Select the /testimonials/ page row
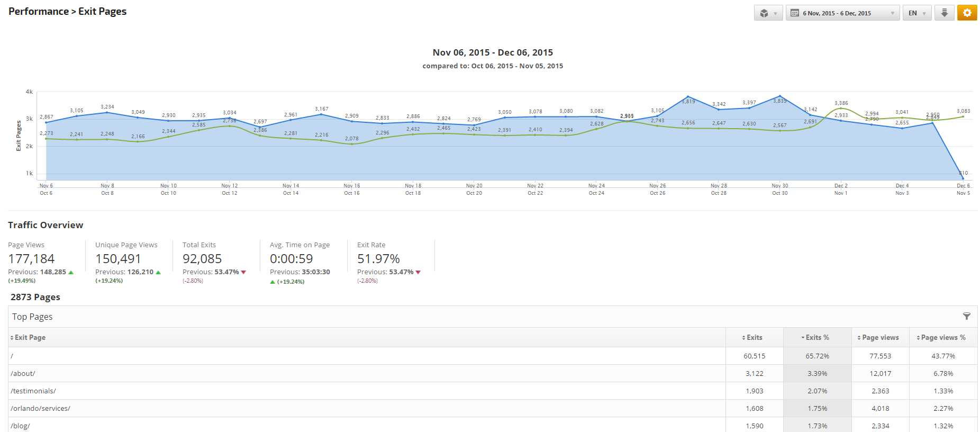This screenshot has height=432, width=980. (x=33, y=391)
